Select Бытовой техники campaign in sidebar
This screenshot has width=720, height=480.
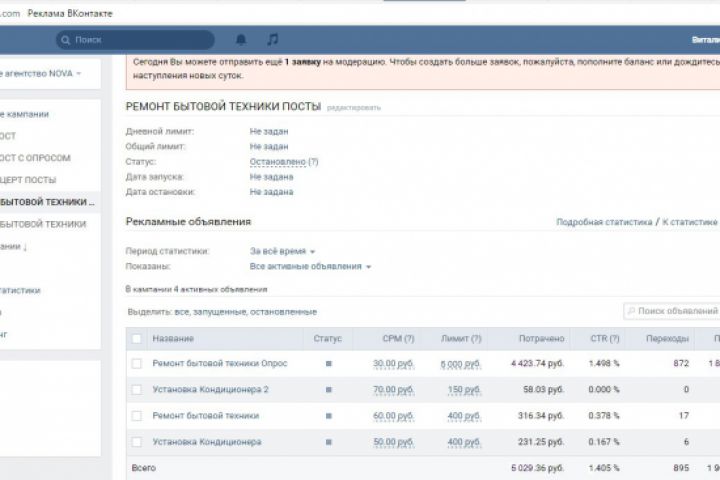(44, 224)
